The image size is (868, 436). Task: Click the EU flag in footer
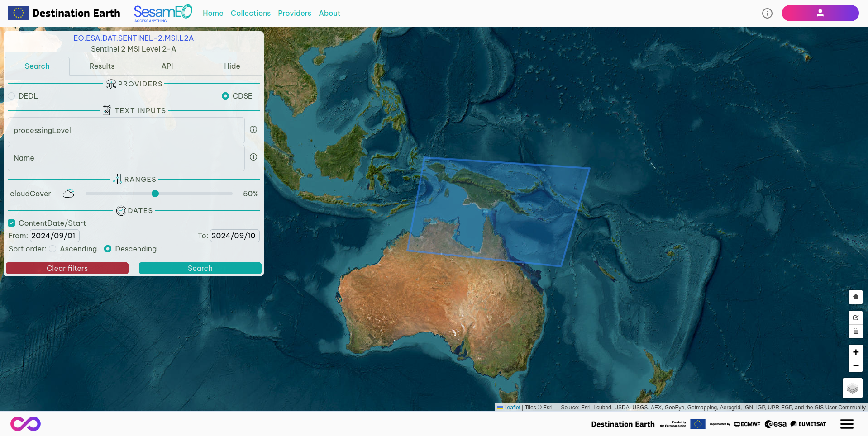point(698,424)
